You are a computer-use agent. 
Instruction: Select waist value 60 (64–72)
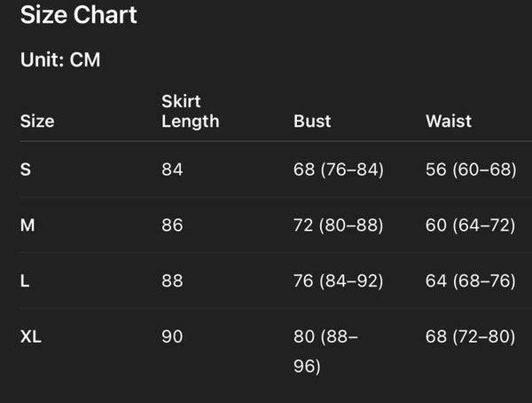(x=471, y=225)
